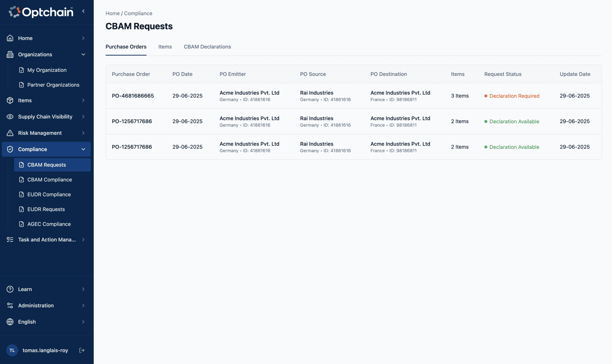Click the Learn question mark icon
Image resolution: width=612 pixels, height=364 pixels.
point(10,289)
